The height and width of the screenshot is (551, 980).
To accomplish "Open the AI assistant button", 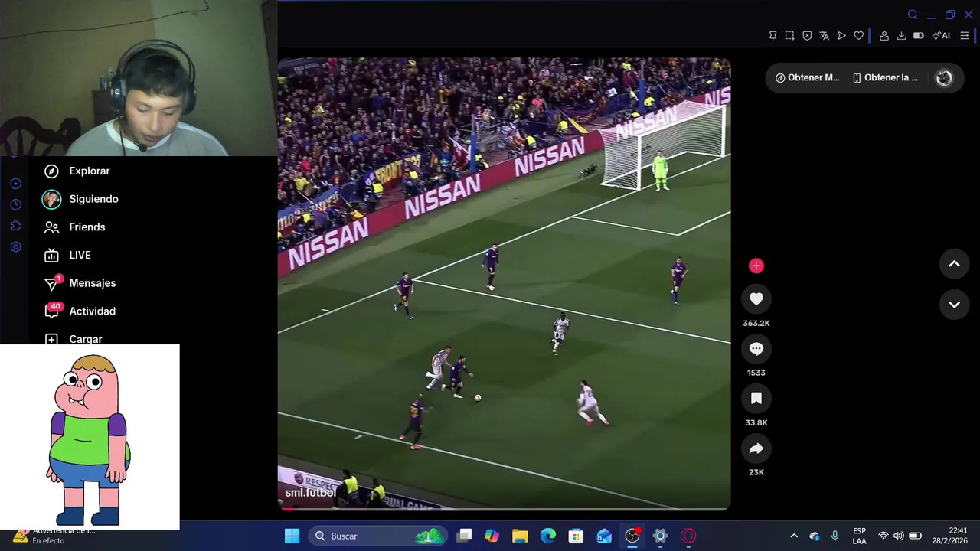I will pos(941,36).
